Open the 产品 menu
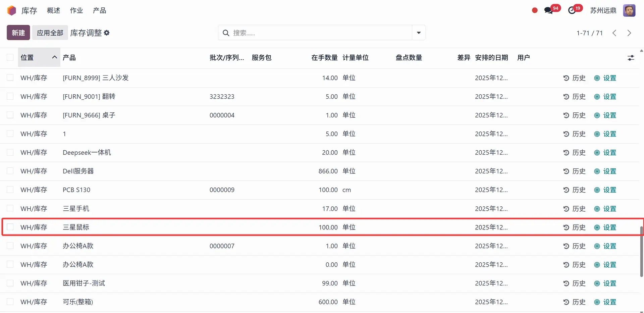 tap(99, 10)
